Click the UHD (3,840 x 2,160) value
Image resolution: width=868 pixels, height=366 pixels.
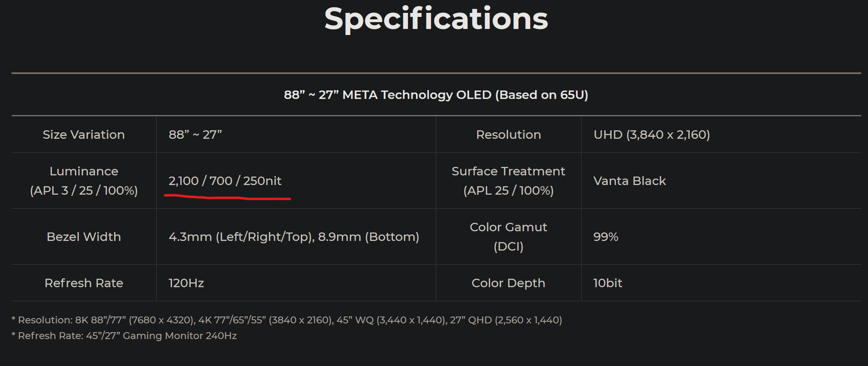tap(652, 135)
